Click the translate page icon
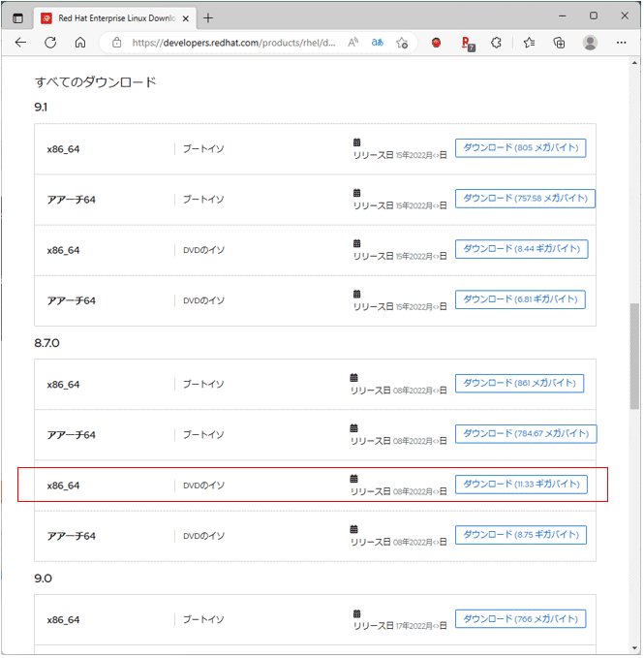 click(x=378, y=43)
